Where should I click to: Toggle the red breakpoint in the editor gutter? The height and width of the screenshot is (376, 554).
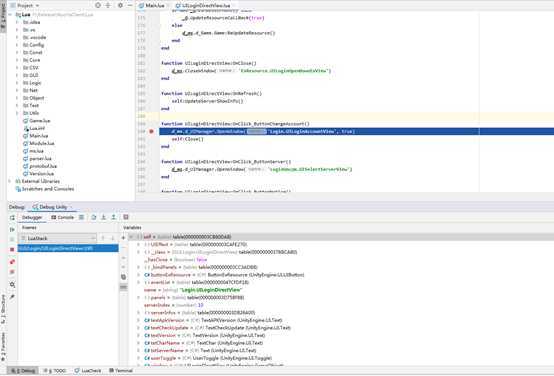point(151,131)
